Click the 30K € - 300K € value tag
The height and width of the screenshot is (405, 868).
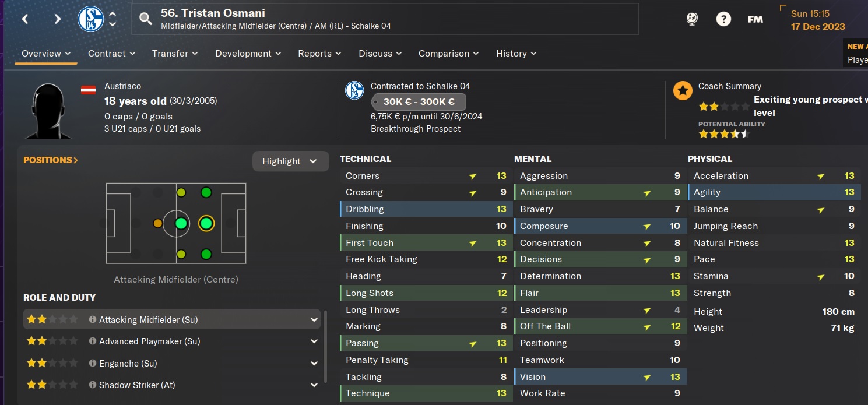tap(419, 101)
